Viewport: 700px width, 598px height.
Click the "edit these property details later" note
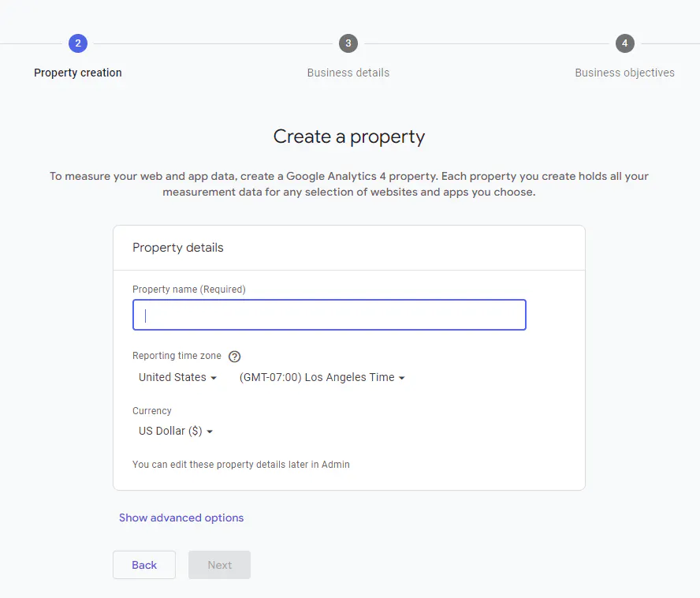pyautogui.click(x=241, y=465)
